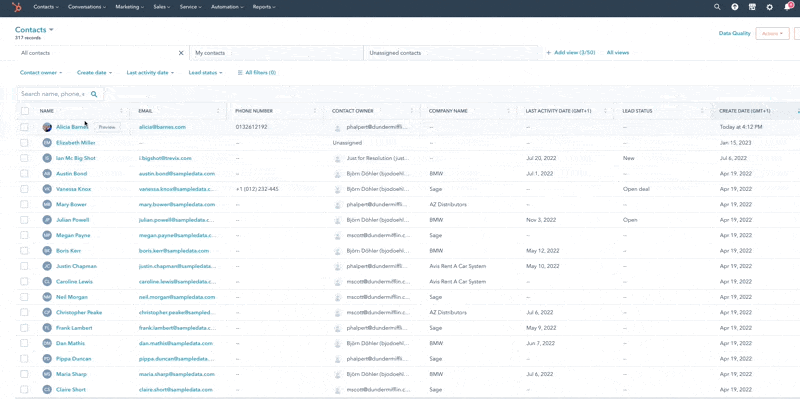This screenshot has height=399, width=800.
Task: Check the box for Austin Bond row
Action: pyautogui.click(x=24, y=173)
